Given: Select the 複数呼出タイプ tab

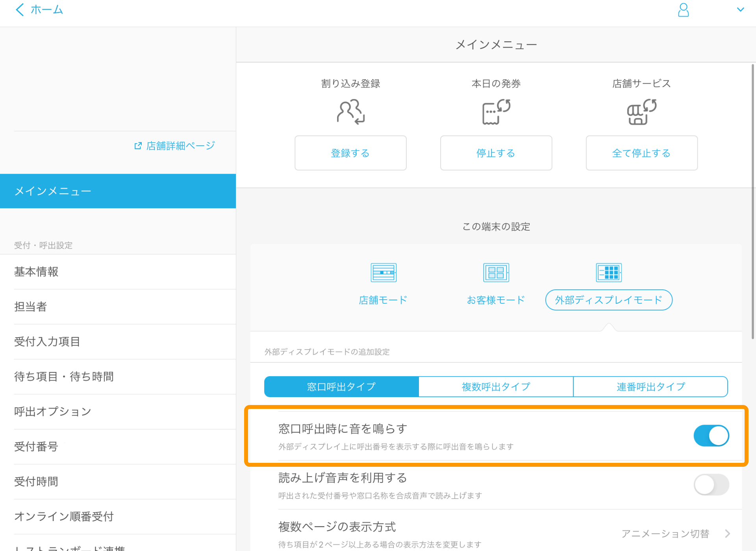Looking at the screenshot, I should tap(496, 387).
